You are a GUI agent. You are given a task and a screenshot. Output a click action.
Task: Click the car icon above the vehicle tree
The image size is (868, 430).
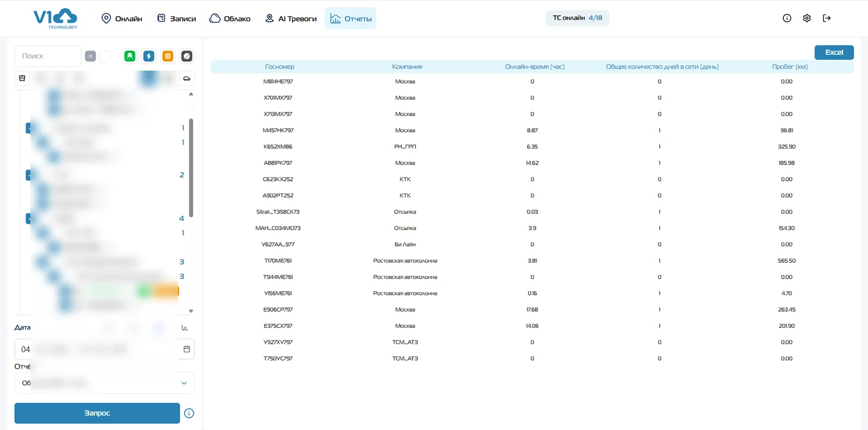point(187,78)
